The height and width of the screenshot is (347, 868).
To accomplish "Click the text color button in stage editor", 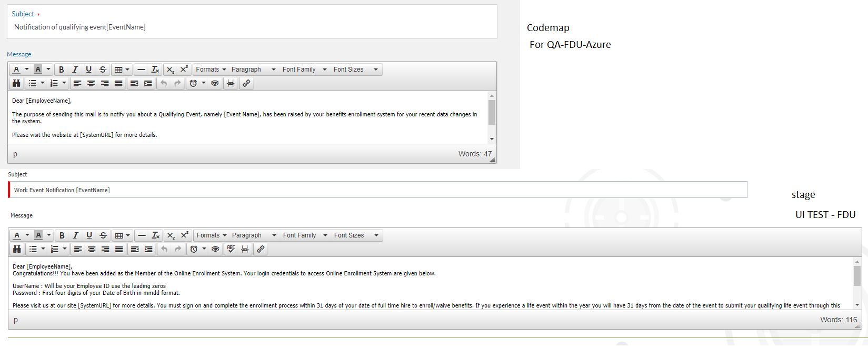I will pos(17,235).
